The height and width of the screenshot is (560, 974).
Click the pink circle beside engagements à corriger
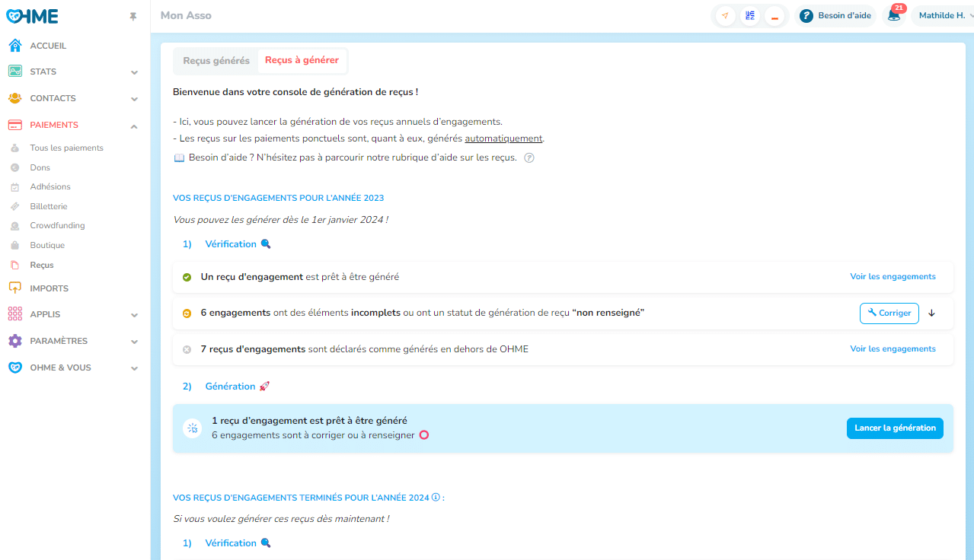(424, 435)
